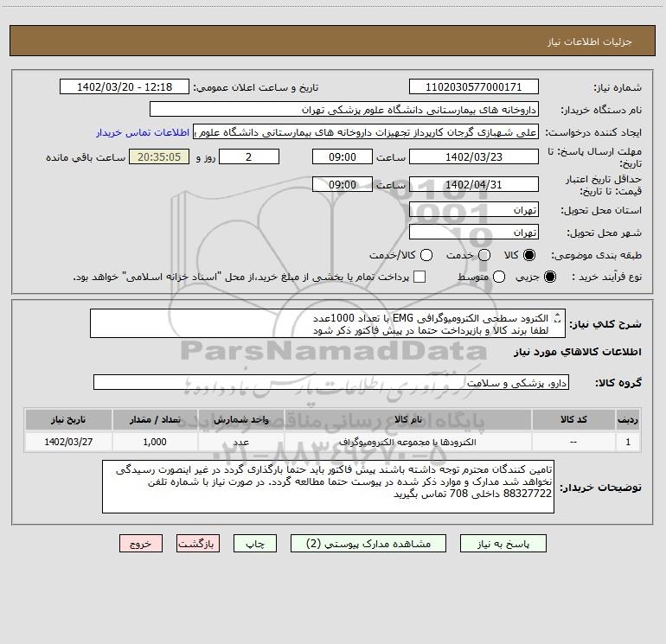The height and width of the screenshot is (644, 666).
Task: Click the remaining time 20:35:05 field
Action: [x=159, y=156]
